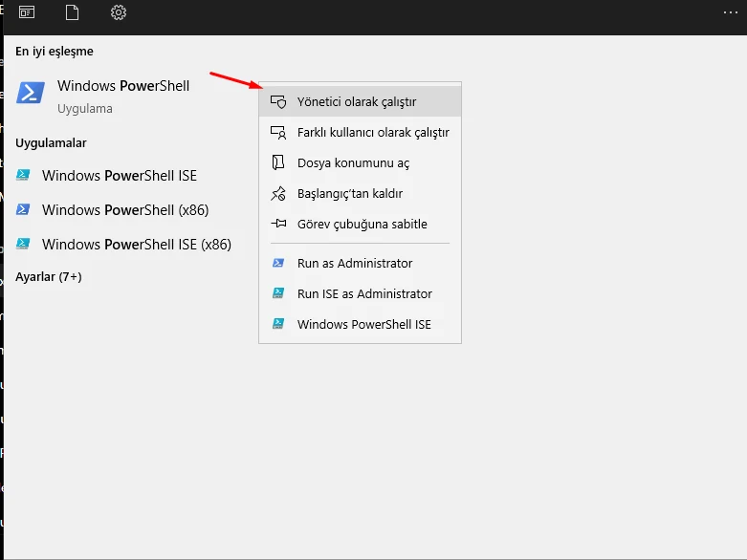Click the Windows PowerShell ISE result icon

pos(23,175)
